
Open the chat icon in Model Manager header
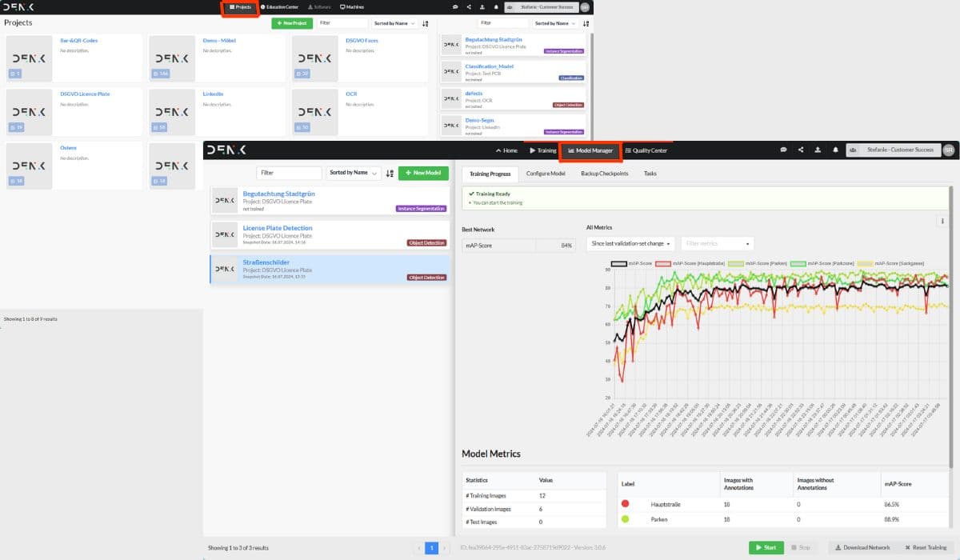point(783,150)
